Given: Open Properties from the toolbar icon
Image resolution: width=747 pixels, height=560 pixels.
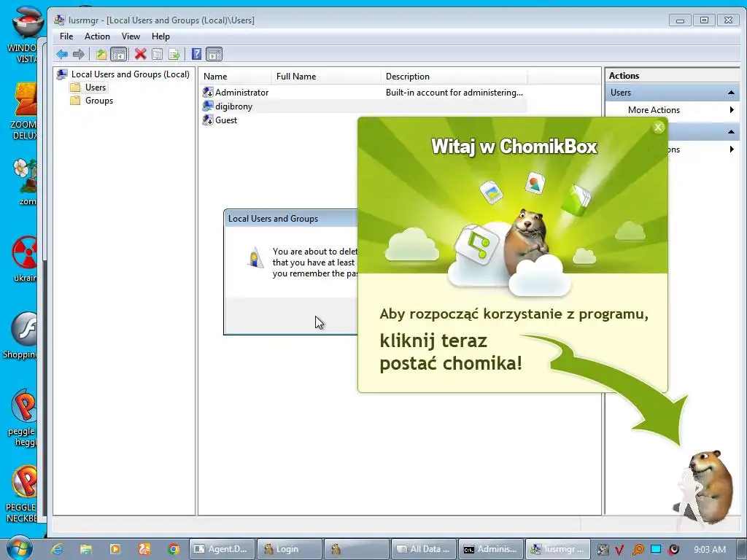Looking at the screenshot, I should (157, 54).
